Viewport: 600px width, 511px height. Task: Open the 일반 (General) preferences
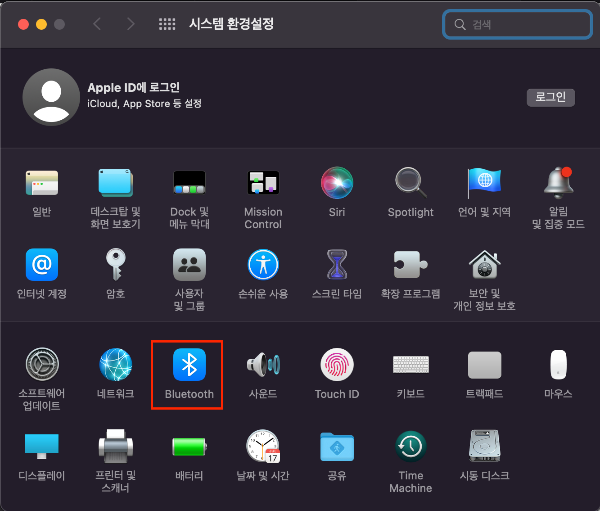tap(42, 183)
